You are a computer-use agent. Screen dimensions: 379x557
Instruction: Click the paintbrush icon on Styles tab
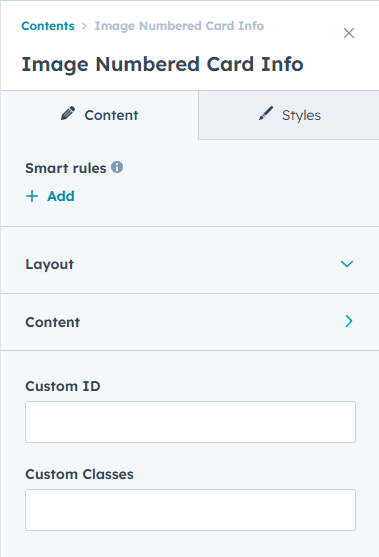click(266, 113)
